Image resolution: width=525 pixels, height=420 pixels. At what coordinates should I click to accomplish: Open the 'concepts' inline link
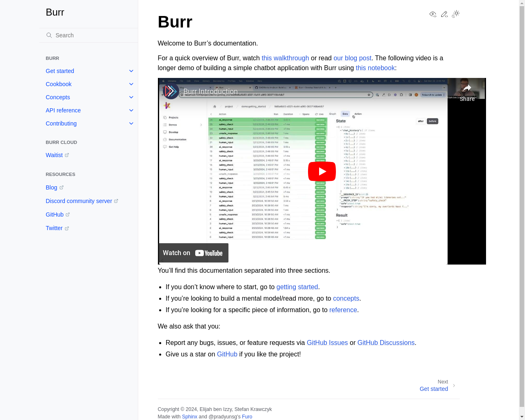pyautogui.click(x=346, y=299)
